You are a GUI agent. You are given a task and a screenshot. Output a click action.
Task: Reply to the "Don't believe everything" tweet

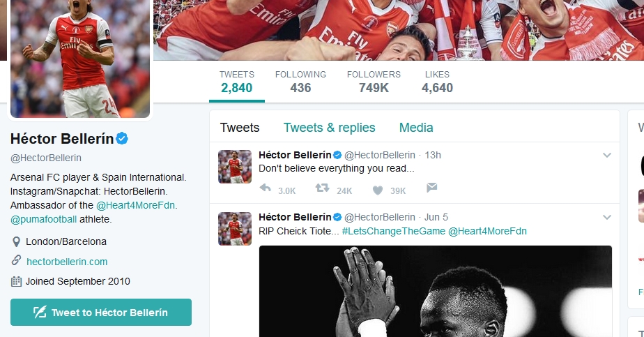[x=265, y=189]
